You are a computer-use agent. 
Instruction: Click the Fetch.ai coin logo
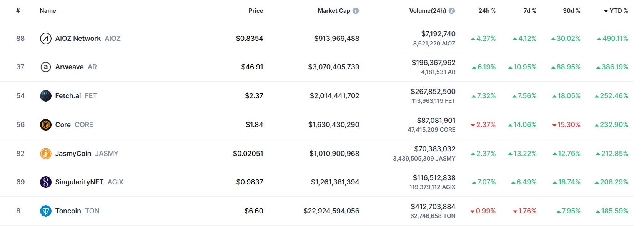pyautogui.click(x=46, y=96)
